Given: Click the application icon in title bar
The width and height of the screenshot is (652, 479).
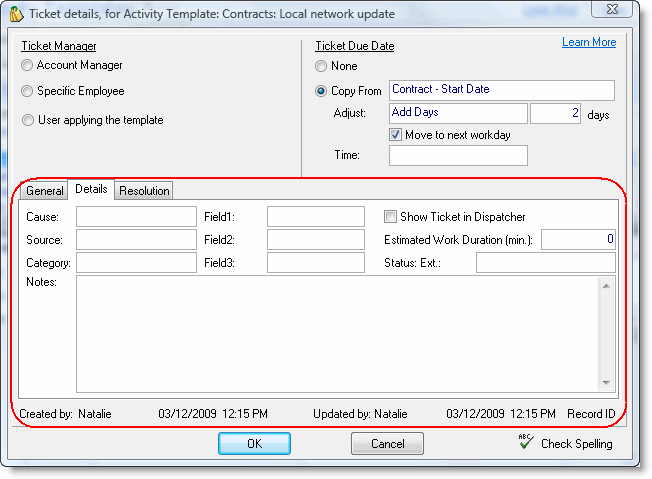Looking at the screenshot, I should (15, 14).
